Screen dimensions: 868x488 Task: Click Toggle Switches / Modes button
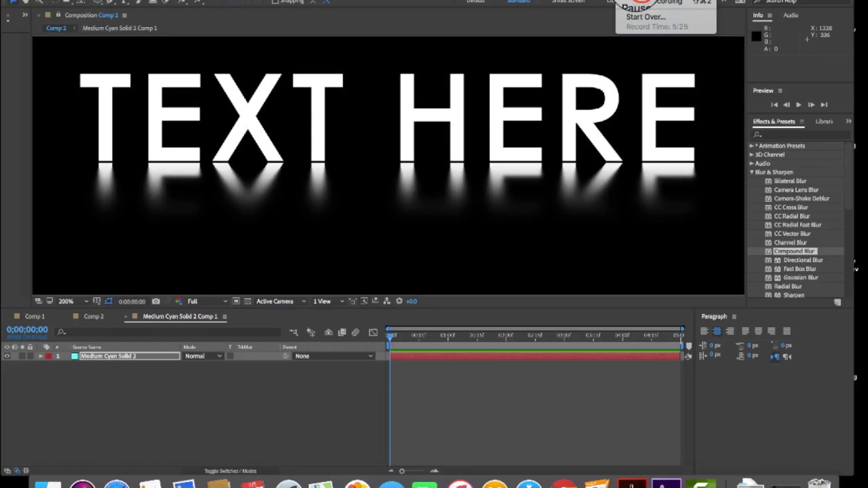click(x=231, y=471)
